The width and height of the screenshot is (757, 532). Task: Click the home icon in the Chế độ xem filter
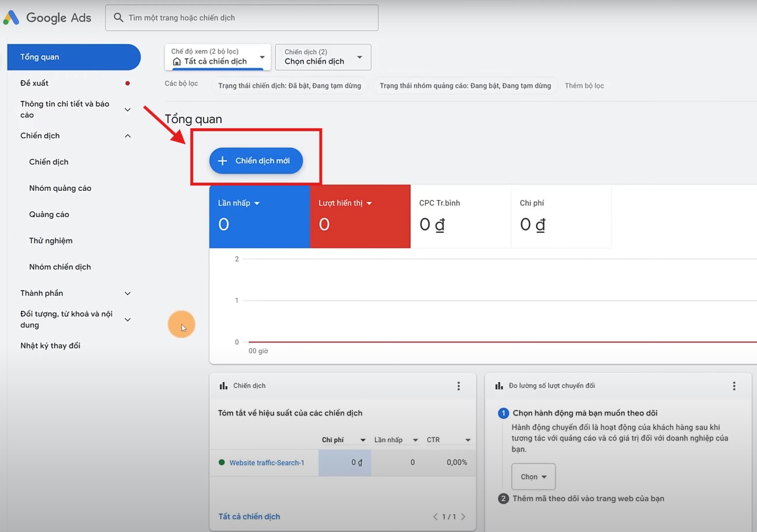[x=176, y=61]
